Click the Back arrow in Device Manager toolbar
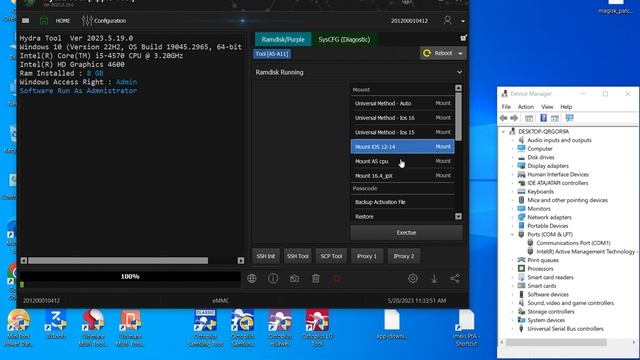The image size is (640, 360). coord(503,118)
